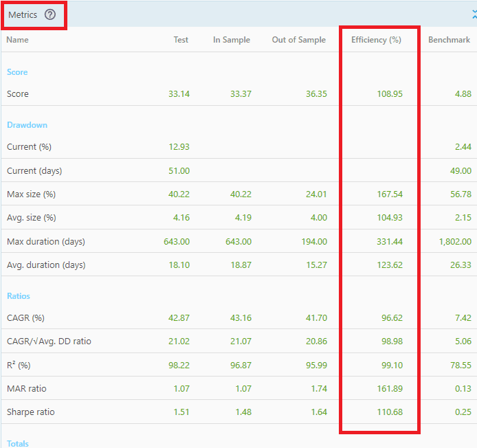Select the Test column header
The width and height of the screenshot is (477, 448).
tap(181, 40)
